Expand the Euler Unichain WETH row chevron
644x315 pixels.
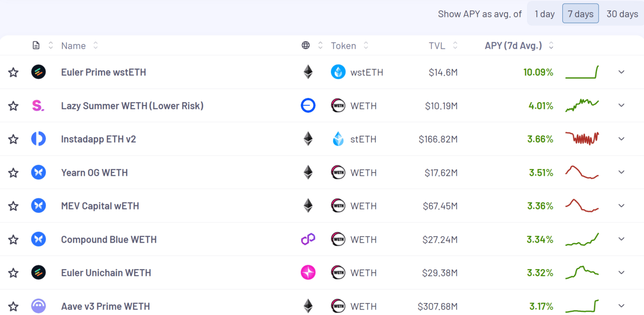[x=622, y=272]
